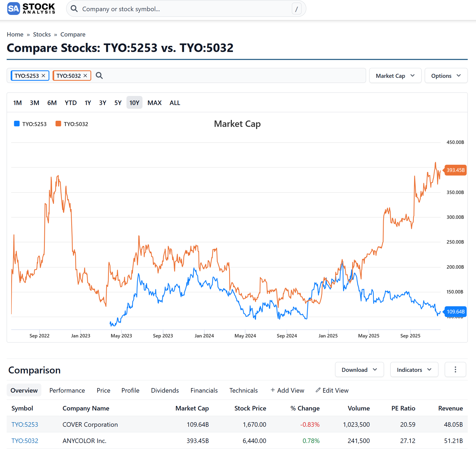This screenshot has height=451, width=476.
Task: Click the search magnifier in top bar
Action: 74,9
